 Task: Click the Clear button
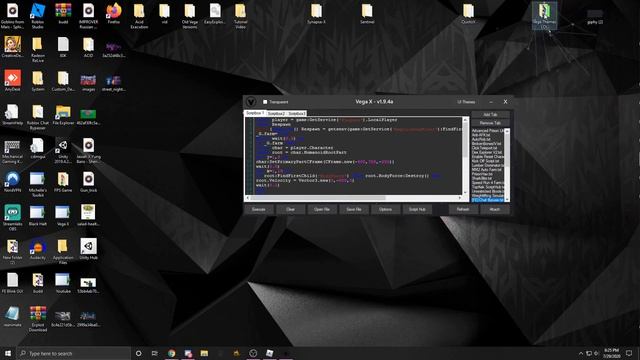click(x=290, y=209)
